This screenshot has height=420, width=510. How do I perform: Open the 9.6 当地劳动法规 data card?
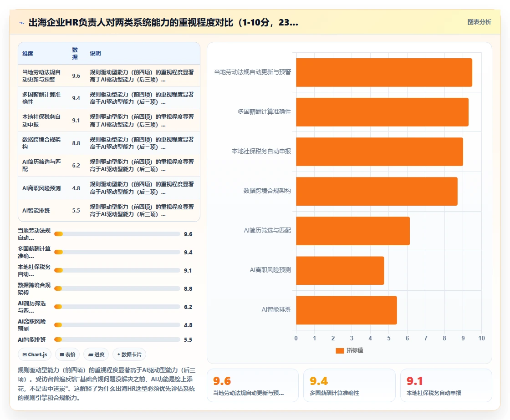pyautogui.click(x=253, y=385)
